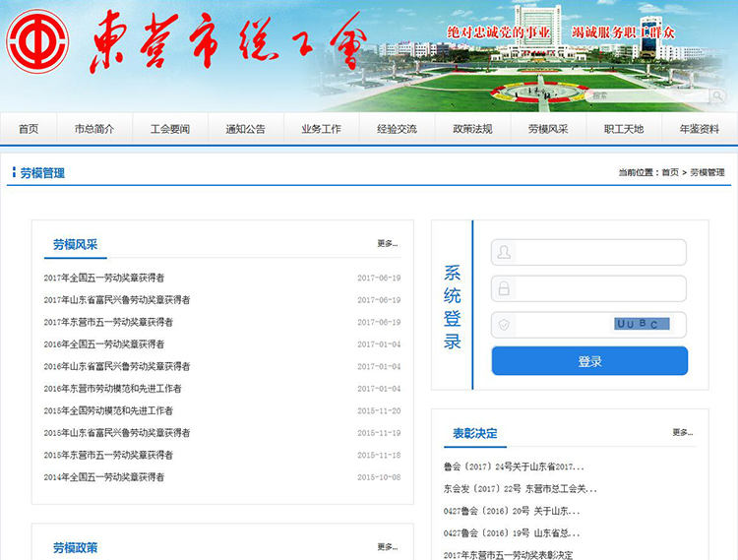738x560 pixels.
Task: Click the date 2015-11-20
Action: 379,410
